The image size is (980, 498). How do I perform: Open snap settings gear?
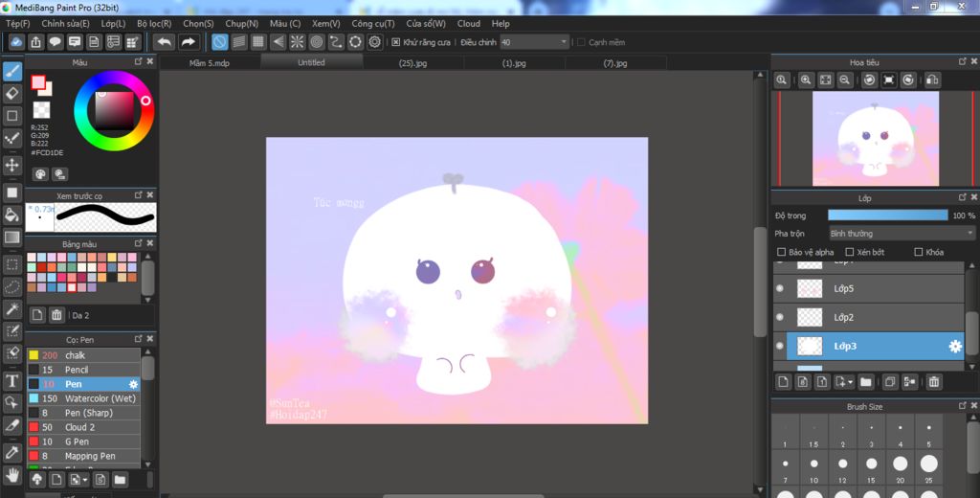coord(375,42)
